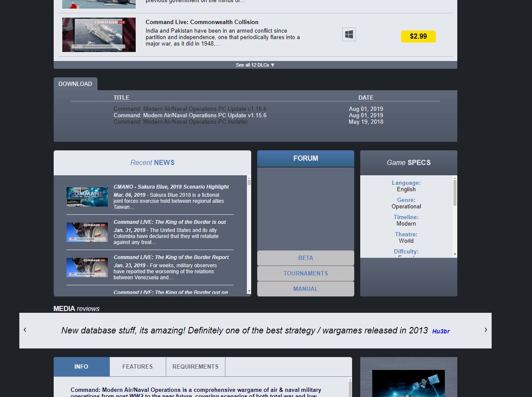Viewport: 532px width, 397px height.
Task: Click the TITLE column header
Action: point(122,98)
